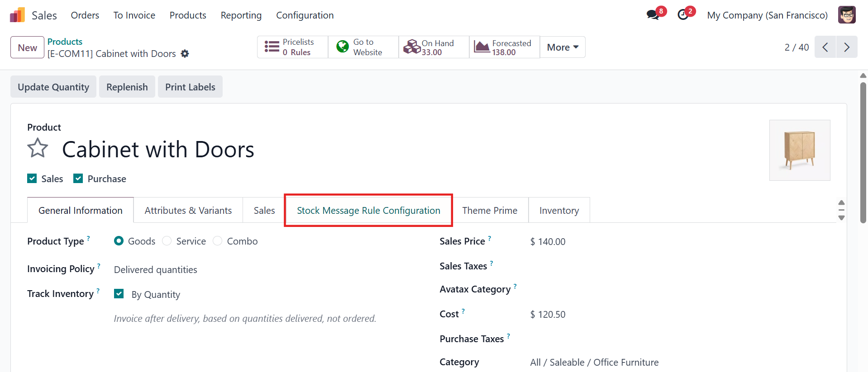This screenshot has width=868, height=372.
Task: Go to the next product record
Action: coord(847,47)
